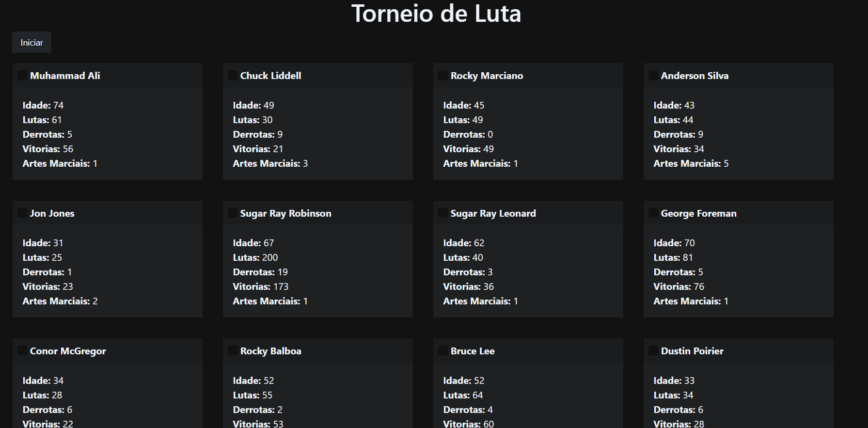This screenshot has height=428, width=868.
Task: Enable George Foreman's checkbox
Action: [x=653, y=213]
